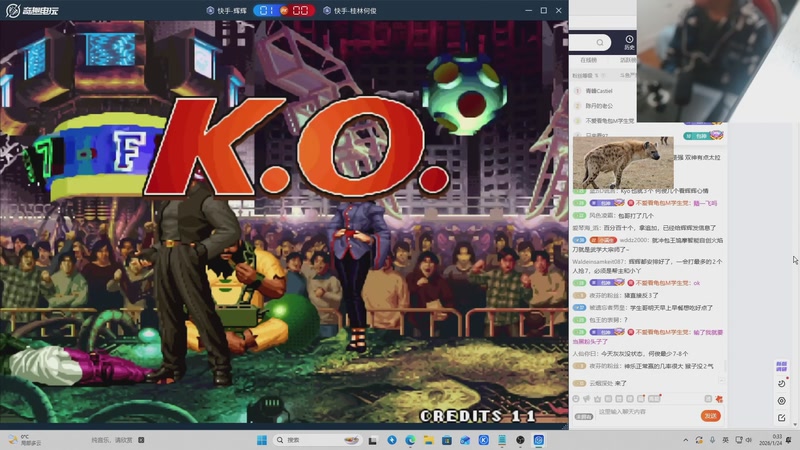800x450 pixels.
Task: Open the black round app icon on the taskbar
Action: tap(520, 440)
